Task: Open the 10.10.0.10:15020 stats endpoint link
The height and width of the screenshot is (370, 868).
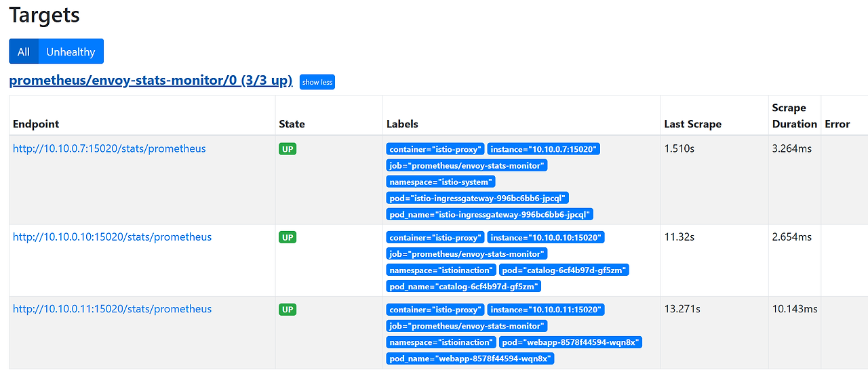Action: tap(112, 237)
